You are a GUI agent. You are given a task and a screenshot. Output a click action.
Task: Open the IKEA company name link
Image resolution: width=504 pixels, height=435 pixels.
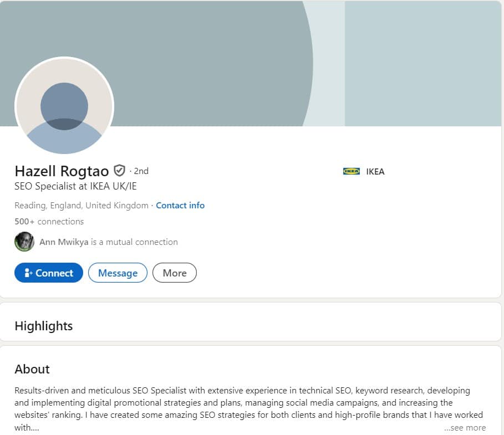[375, 172]
